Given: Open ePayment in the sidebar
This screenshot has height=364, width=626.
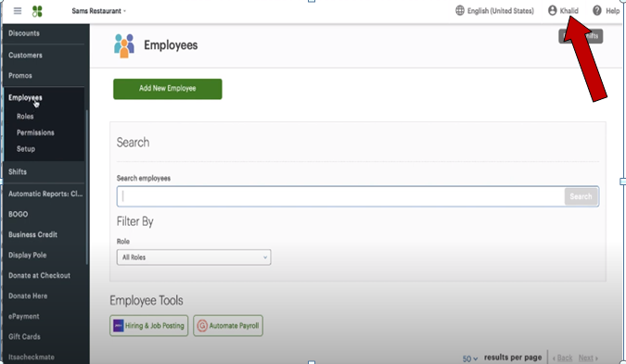Looking at the screenshot, I should (24, 317).
